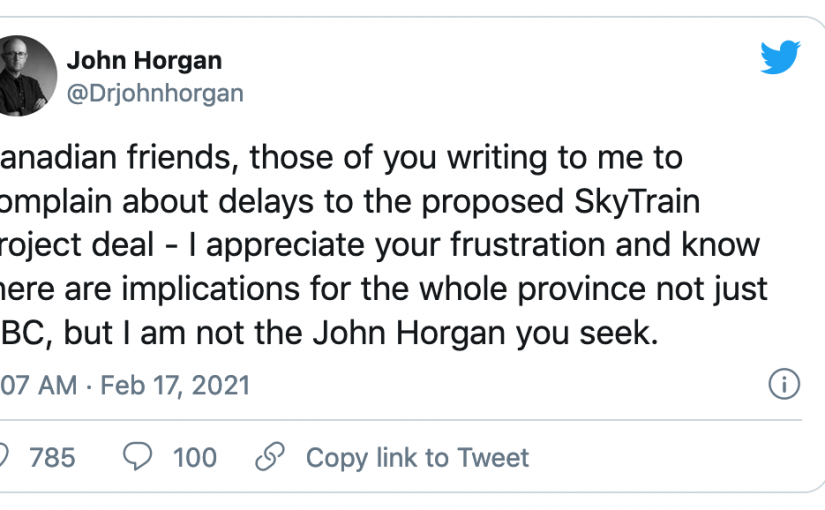
Task: Open the tweet info circle icon
Action: 783,384
